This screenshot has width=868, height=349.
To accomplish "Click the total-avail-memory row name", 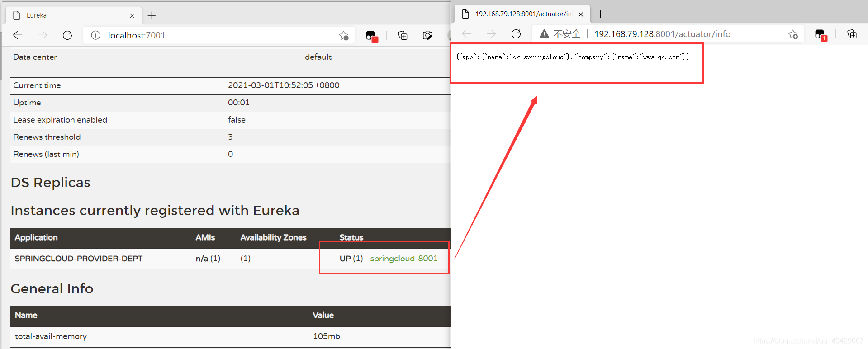I will pyautogui.click(x=51, y=336).
